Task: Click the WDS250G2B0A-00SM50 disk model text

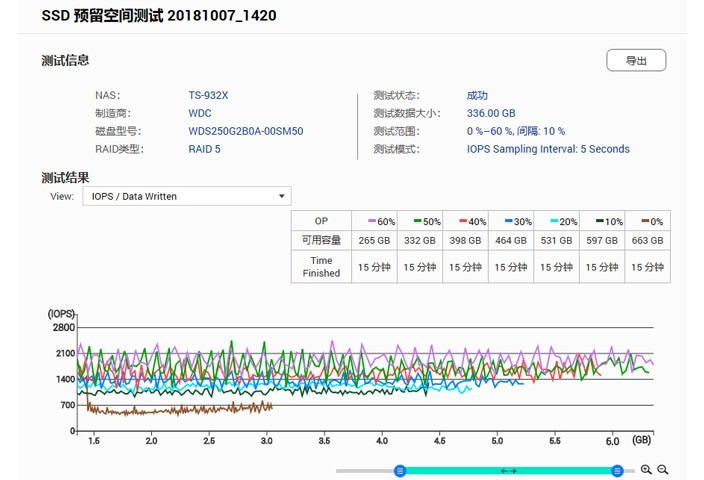Action: [x=245, y=132]
